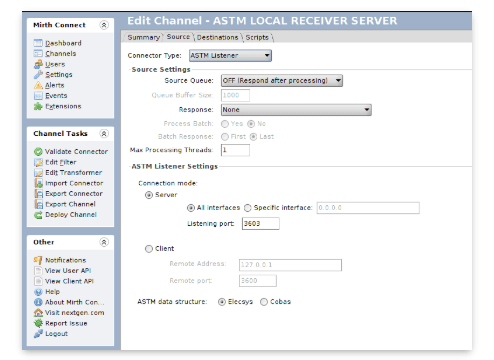The image size is (494, 360).
Task: Click the Deploy Channel task link
Action: click(71, 215)
